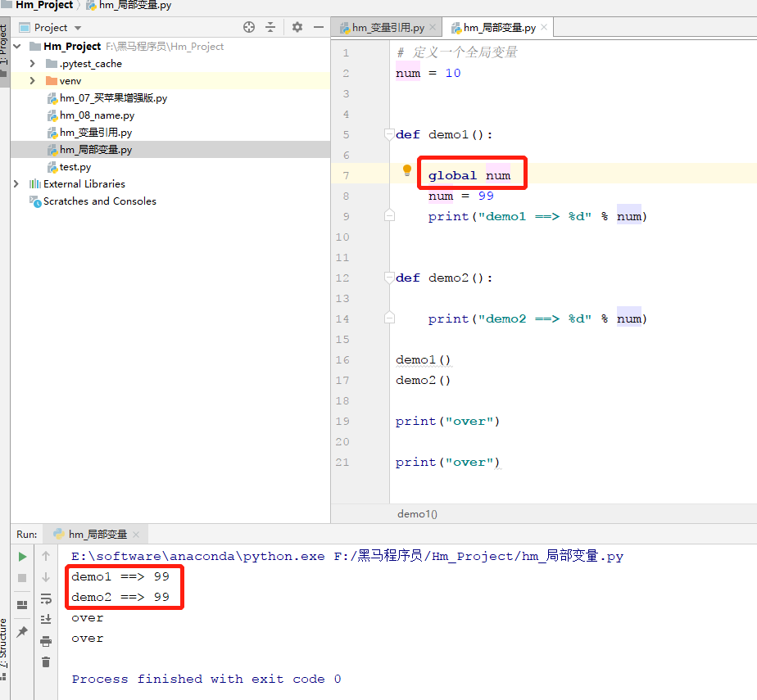Click the Stop button in the Run panel
Image resolution: width=757 pixels, height=700 pixels.
point(22,576)
